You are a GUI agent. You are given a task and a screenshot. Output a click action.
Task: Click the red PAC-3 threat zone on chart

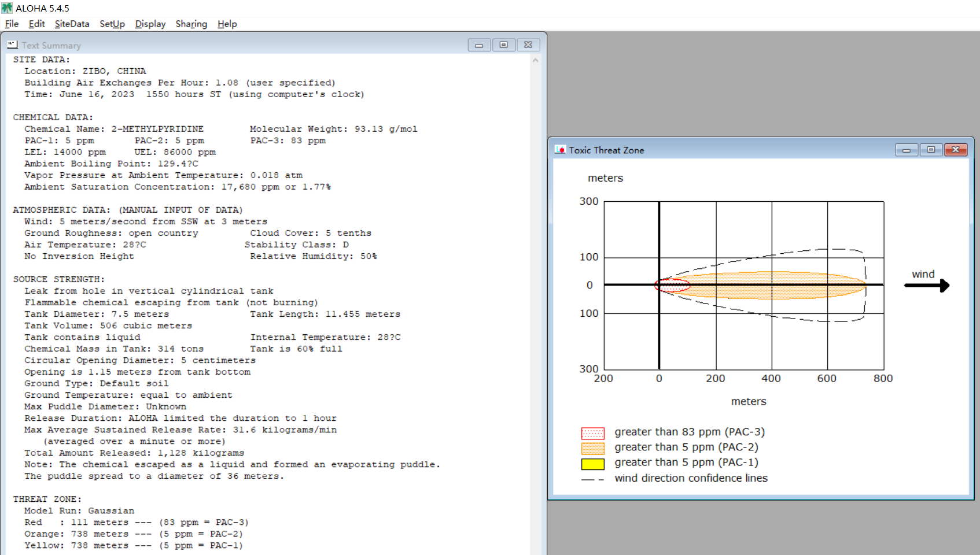[x=672, y=285]
